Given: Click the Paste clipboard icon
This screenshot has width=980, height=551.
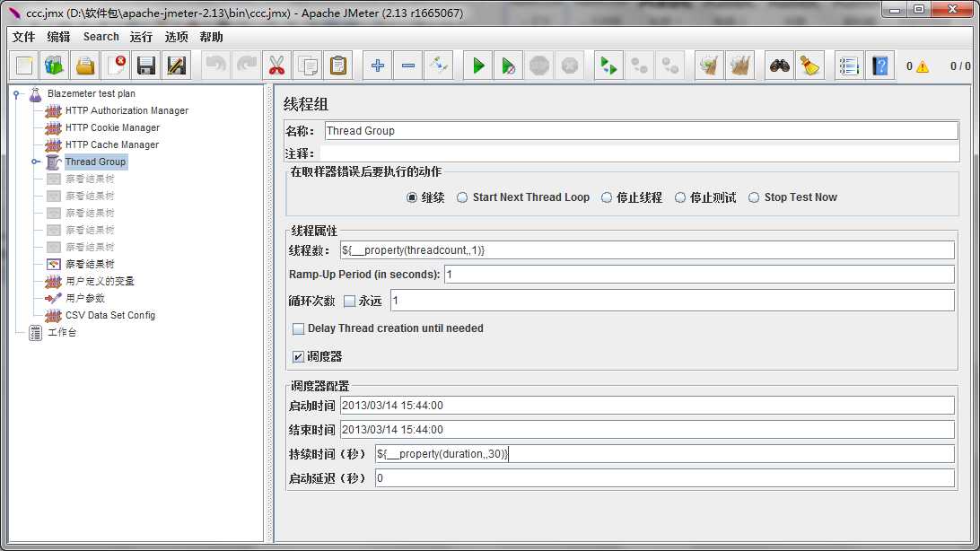Looking at the screenshot, I should (338, 66).
